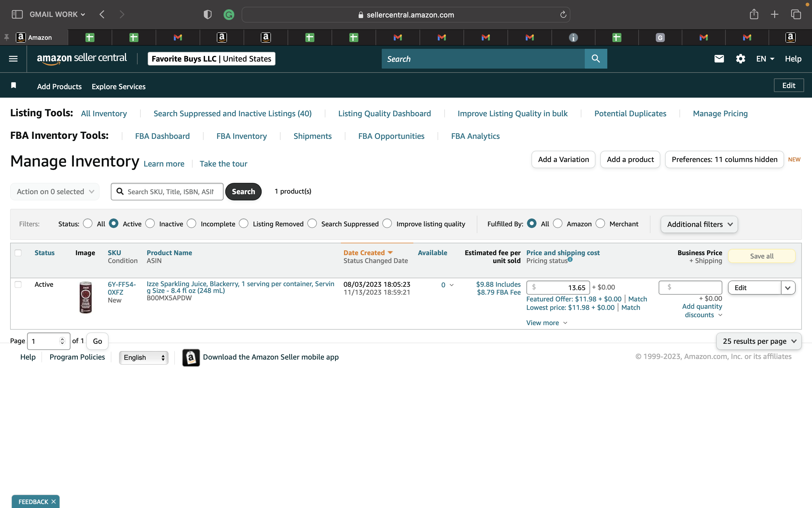Image resolution: width=812 pixels, height=508 pixels.
Task: Click the Pricing status info icon
Action: tap(570, 259)
